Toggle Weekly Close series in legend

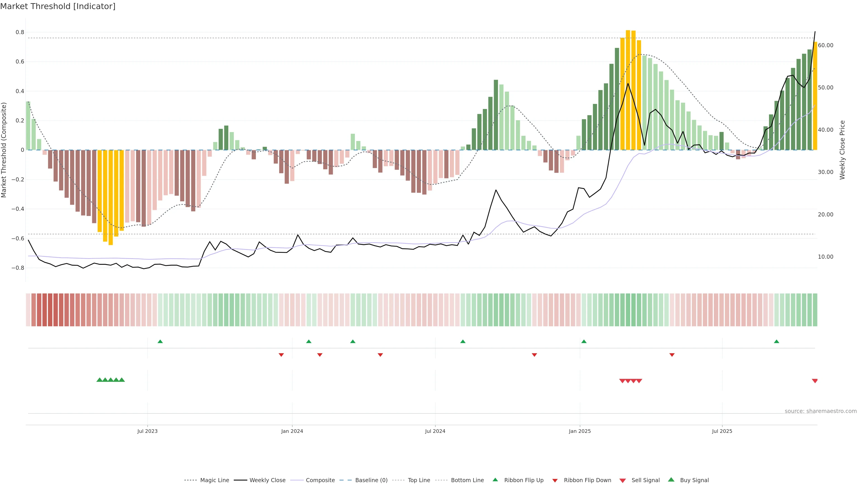pyautogui.click(x=267, y=480)
